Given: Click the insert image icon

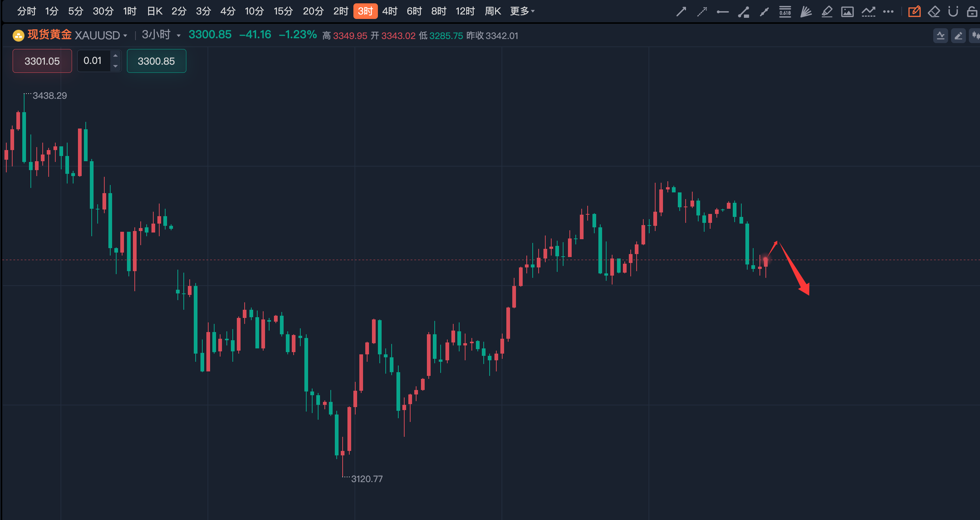Looking at the screenshot, I should tap(847, 12).
